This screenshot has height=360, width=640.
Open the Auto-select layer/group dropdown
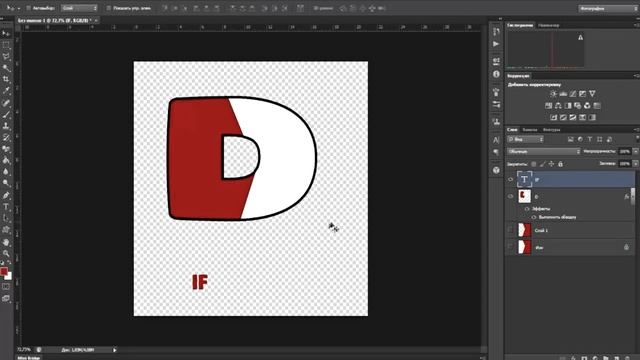tap(79, 8)
